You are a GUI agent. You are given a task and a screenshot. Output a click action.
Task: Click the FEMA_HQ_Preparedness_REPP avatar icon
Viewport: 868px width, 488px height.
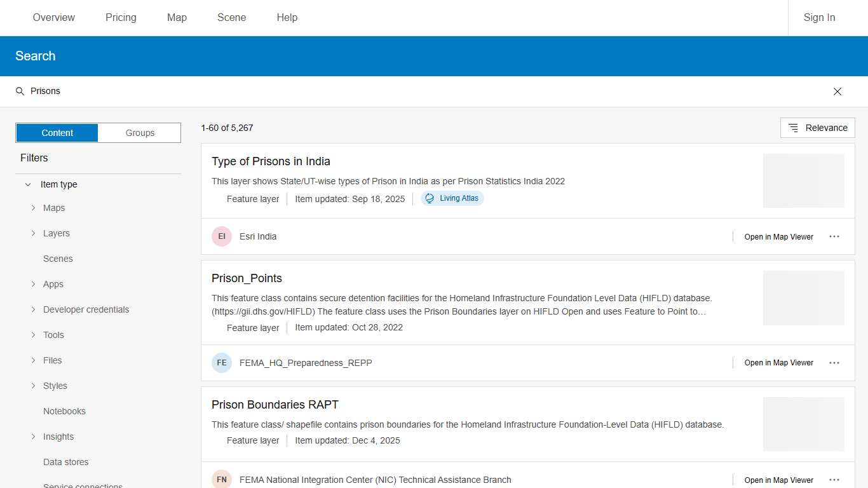point(222,363)
